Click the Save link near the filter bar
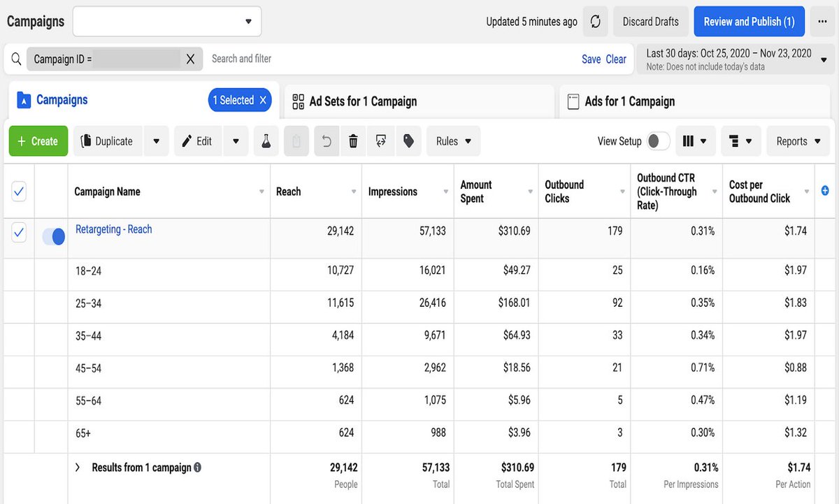Viewport: 839px width, 504px height. point(591,59)
